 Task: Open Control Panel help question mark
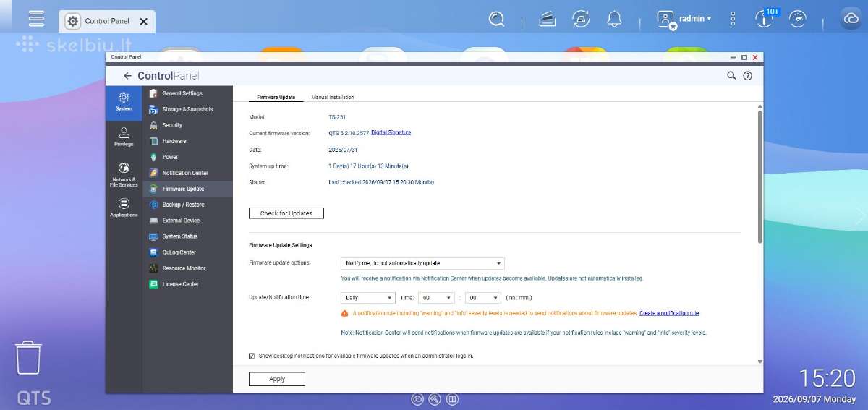click(x=748, y=75)
